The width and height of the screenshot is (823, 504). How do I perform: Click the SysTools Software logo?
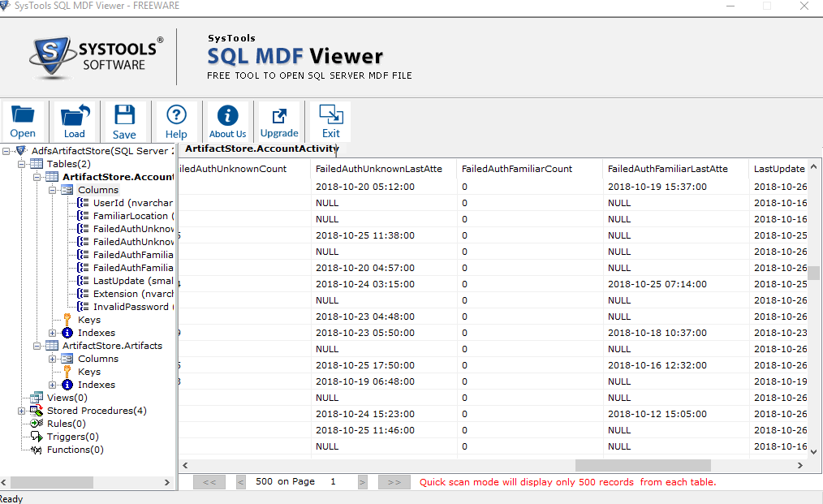point(97,58)
